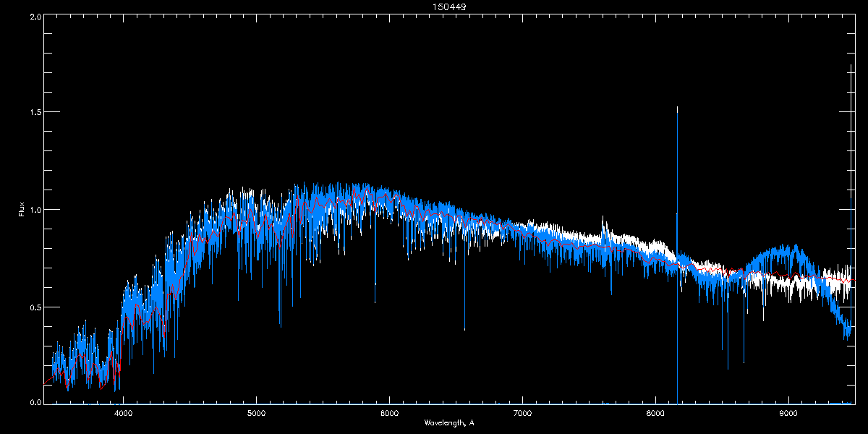Click the white spectrum peak near 7600
Viewport: 868px width, 434px height.
click(x=603, y=217)
